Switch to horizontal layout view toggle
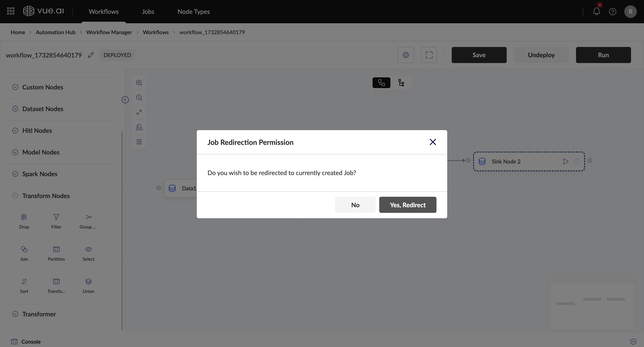This screenshot has width=644, height=347. [381, 83]
